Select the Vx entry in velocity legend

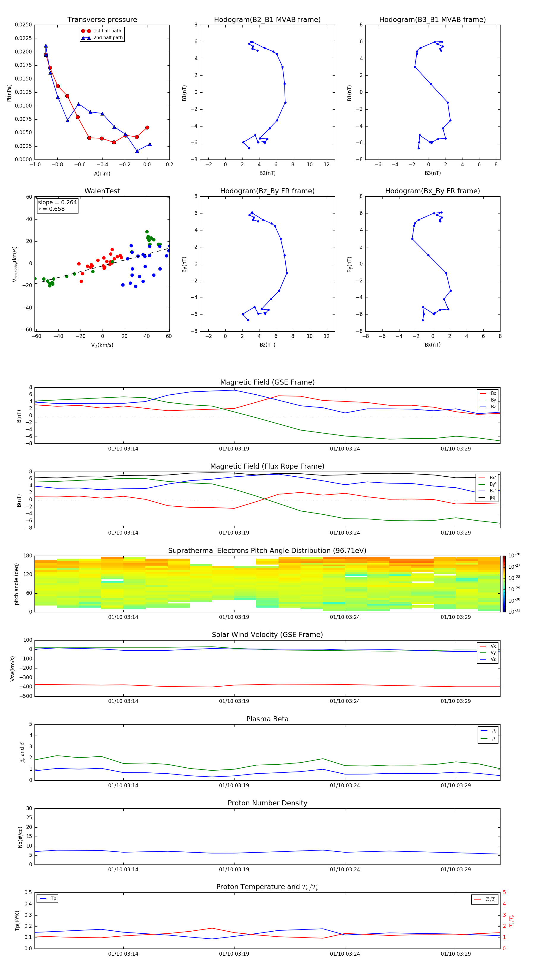pyautogui.click(x=488, y=646)
